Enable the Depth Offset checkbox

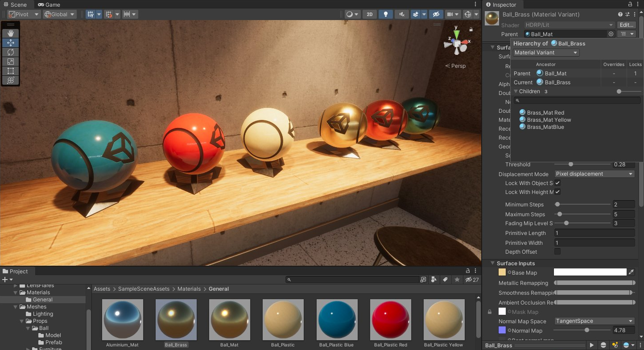click(x=557, y=252)
